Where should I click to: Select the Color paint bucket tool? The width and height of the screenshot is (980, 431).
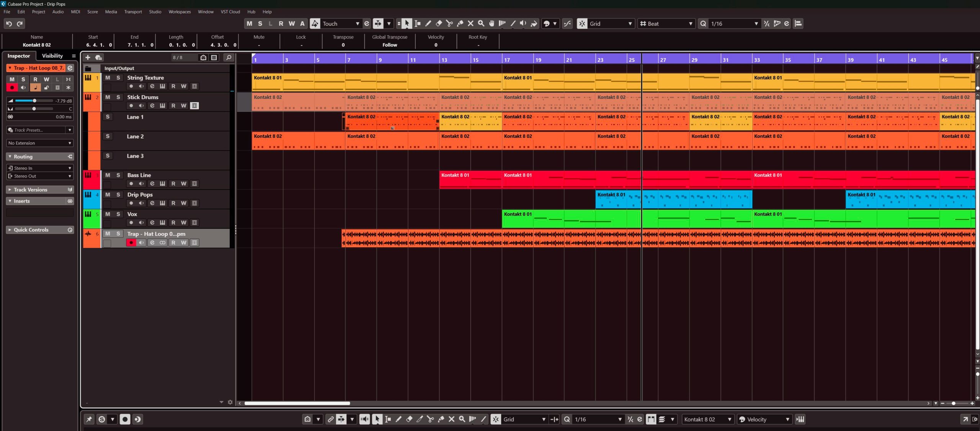[534, 23]
